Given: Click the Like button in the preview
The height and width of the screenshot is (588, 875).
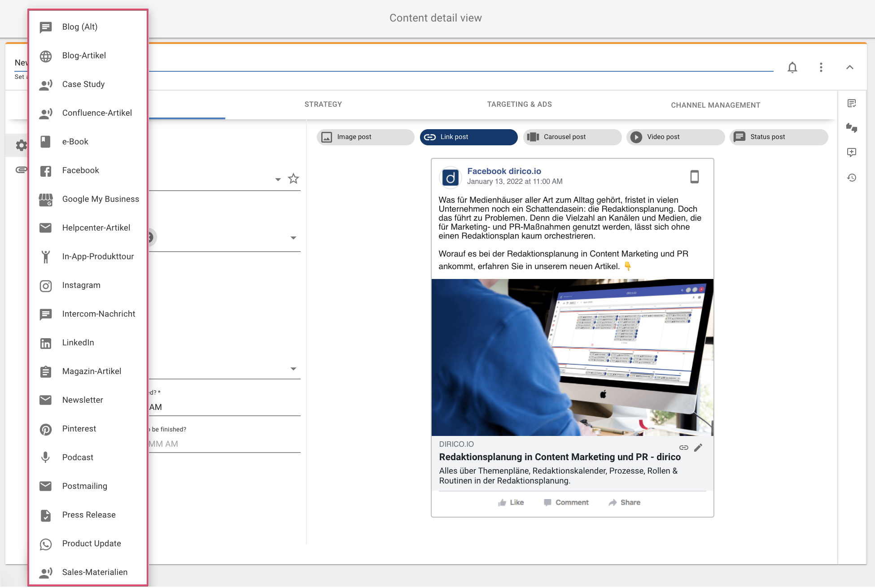Looking at the screenshot, I should (x=511, y=502).
